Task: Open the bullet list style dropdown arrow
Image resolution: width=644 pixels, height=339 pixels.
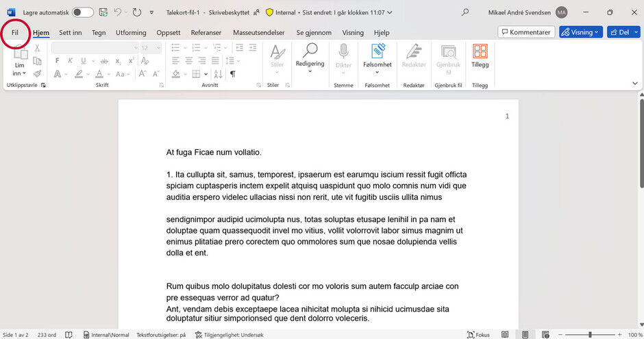Action: click(x=185, y=48)
